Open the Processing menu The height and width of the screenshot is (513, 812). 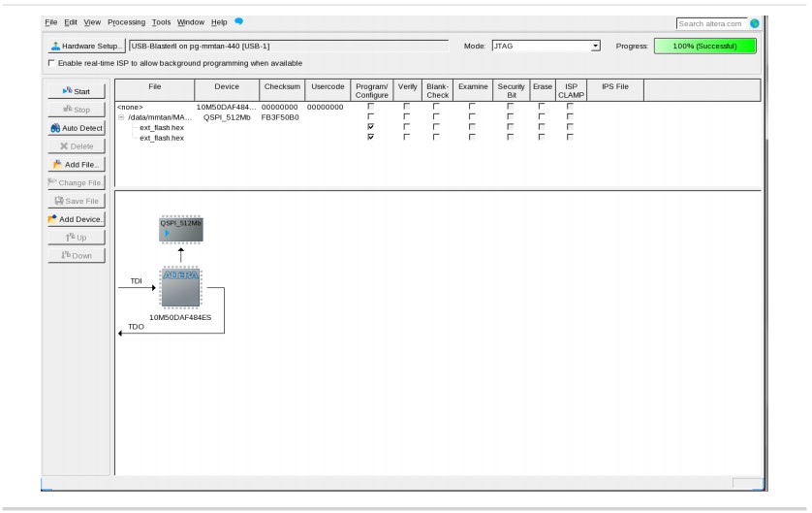[126, 22]
